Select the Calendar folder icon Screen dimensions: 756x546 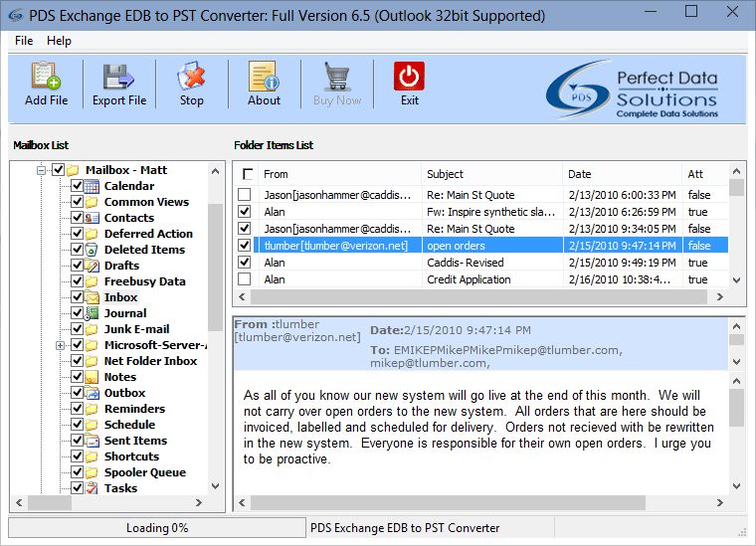click(92, 186)
